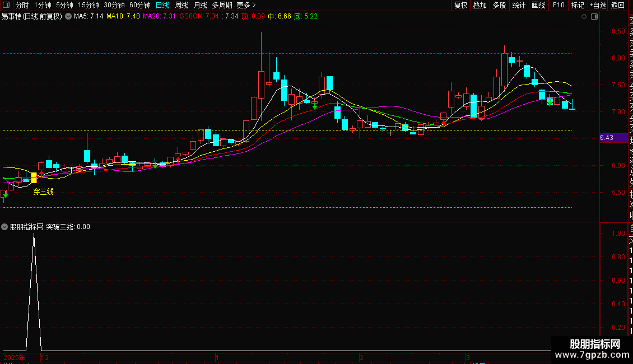The width and height of the screenshot is (633, 364).
Task: Click the 易事特(日线.前复权) title
Action: click(x=32, y=17)
